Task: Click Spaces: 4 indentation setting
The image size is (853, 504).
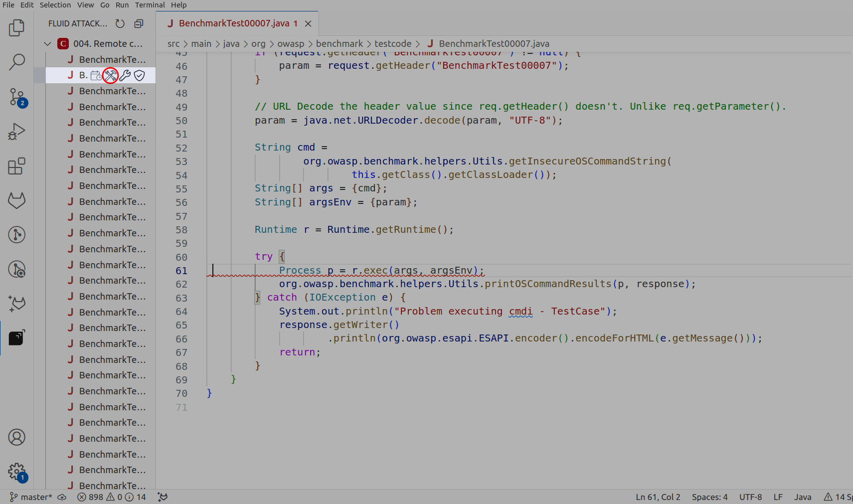Action: (x=710, y=497)
